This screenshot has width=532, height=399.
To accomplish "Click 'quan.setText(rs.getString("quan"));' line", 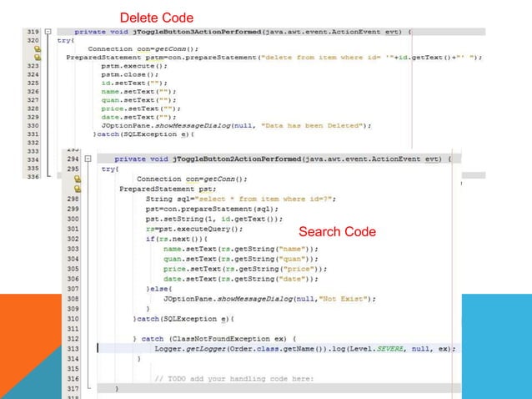I will 241,259.
